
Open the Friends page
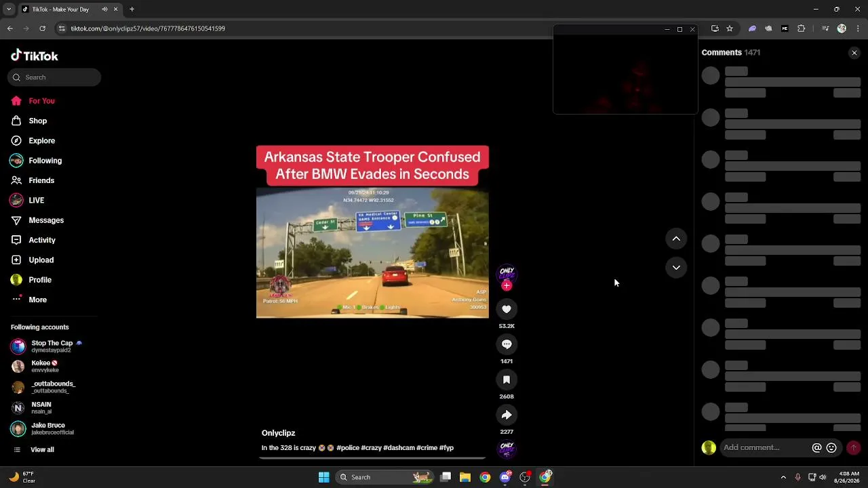point(41,180)
